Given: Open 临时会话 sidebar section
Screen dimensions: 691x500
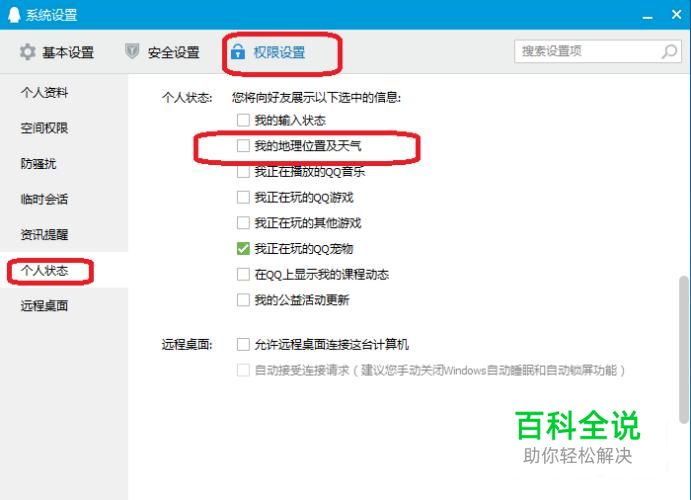Looking at the screenshot, I should [45, 199].
